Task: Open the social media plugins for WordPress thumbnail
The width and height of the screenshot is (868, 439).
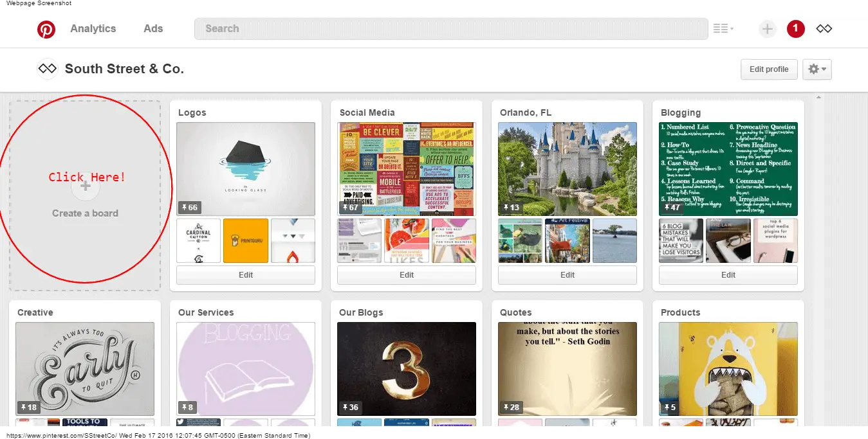Action: (x=775, y=240)
